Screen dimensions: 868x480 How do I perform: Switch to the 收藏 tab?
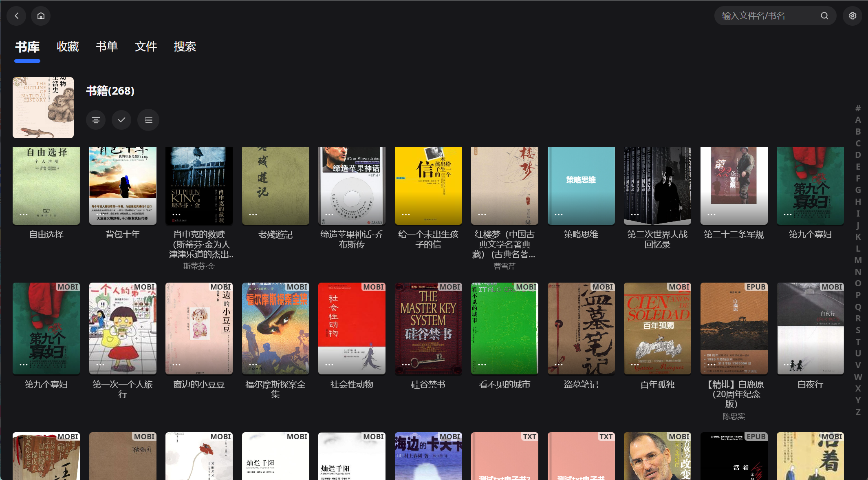coord(68,46)
